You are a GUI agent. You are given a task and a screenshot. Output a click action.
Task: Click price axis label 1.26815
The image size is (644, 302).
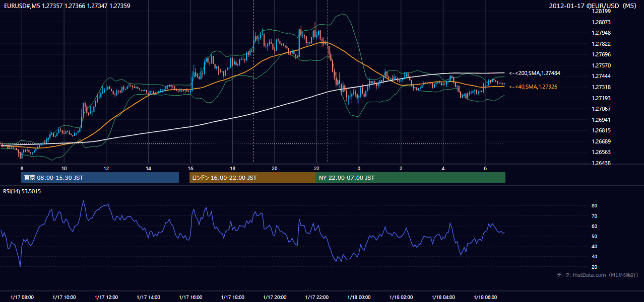(602, 130)
